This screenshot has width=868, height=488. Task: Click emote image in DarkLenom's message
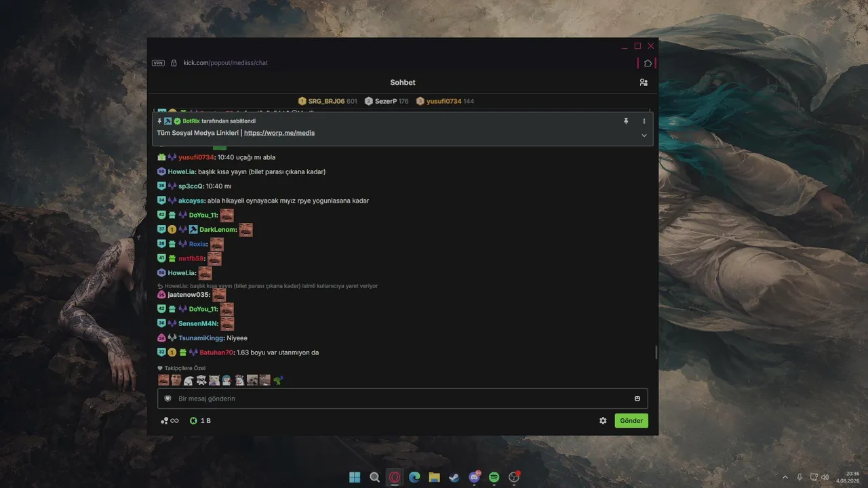coord(245,230)
